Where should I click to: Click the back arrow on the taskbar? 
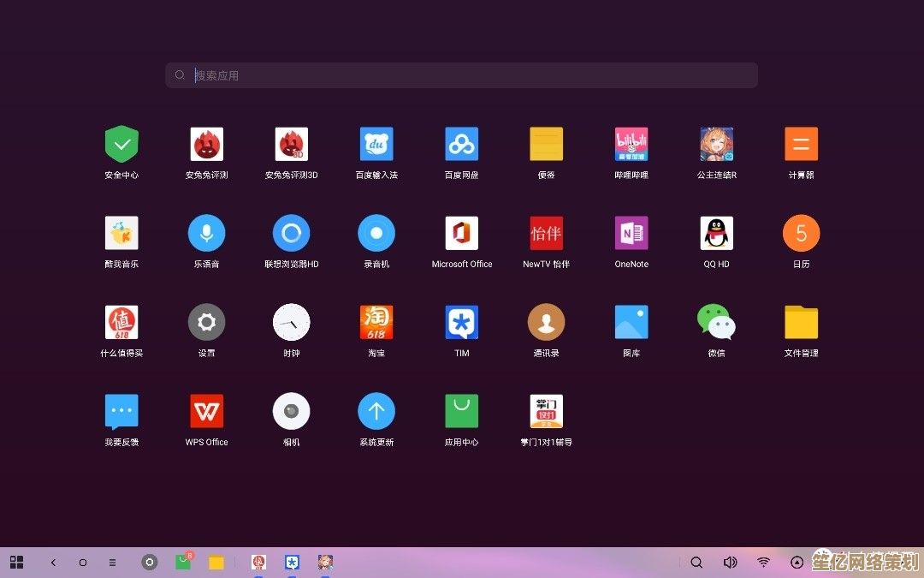(x=53, y=563)
